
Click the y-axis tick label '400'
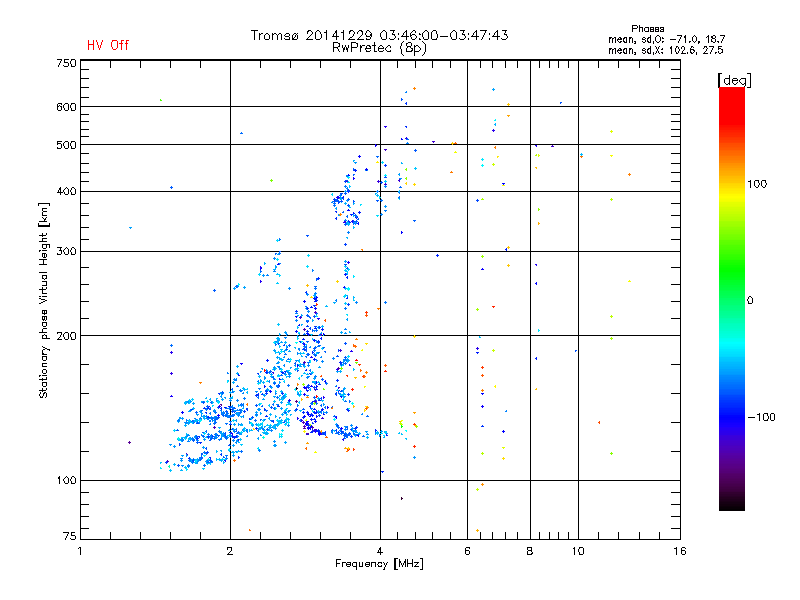(x=66, y=192)
